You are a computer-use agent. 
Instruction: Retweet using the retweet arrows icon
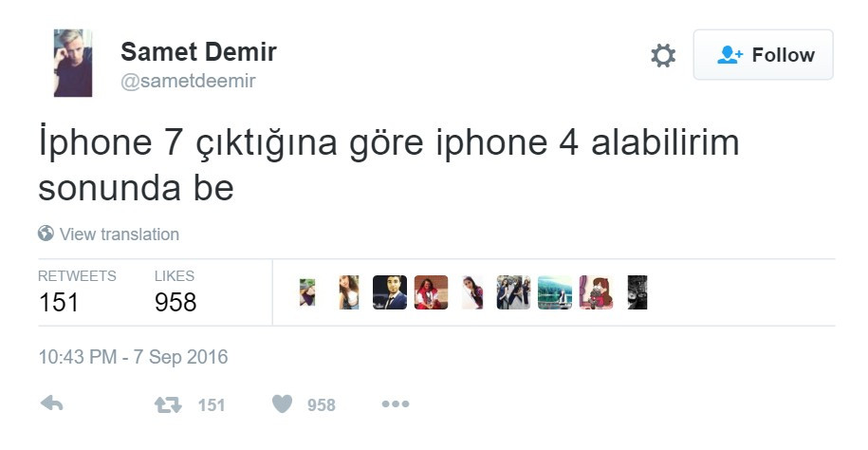[x=168, y=405]
